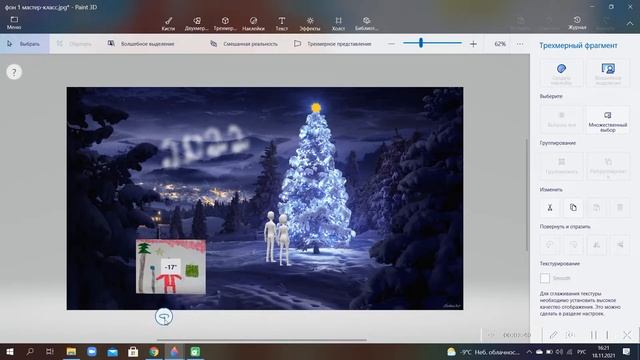This screenshot has width=640, height=360.
Task: Open the Библиотека 3D library
Action: [366, 24]
